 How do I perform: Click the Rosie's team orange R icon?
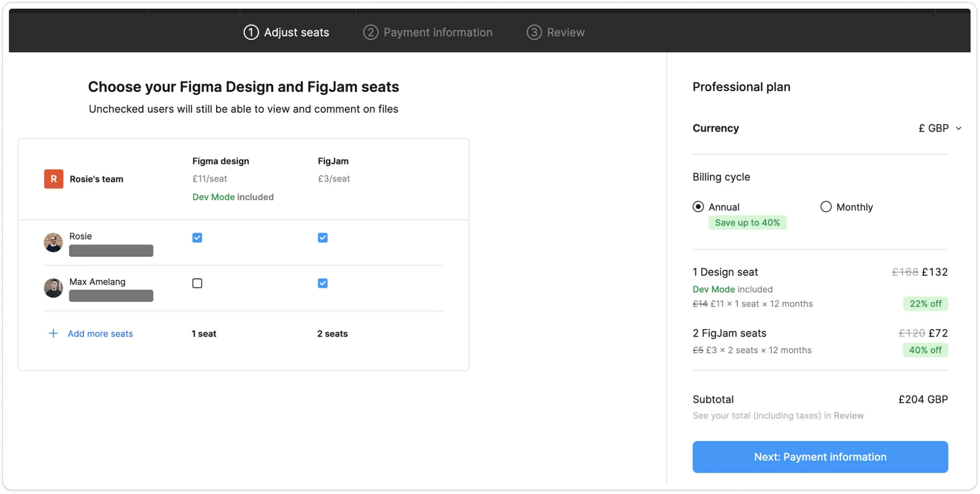54,179
